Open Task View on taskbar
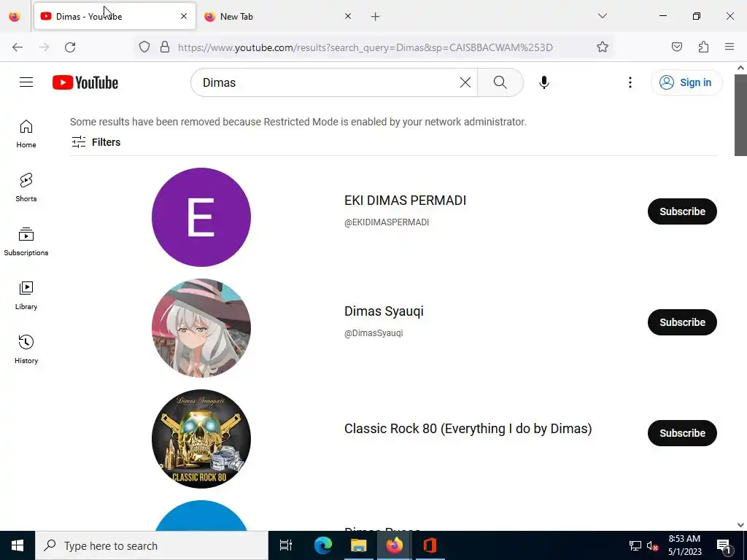The image size is (747, 560). click(x=286, y=545)
